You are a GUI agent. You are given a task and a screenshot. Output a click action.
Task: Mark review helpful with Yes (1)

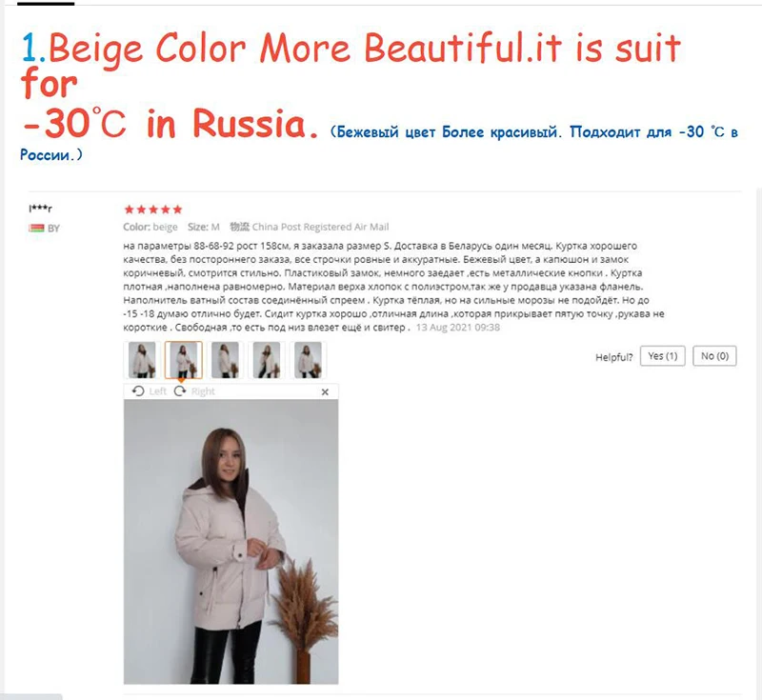[x=662, y=356]
